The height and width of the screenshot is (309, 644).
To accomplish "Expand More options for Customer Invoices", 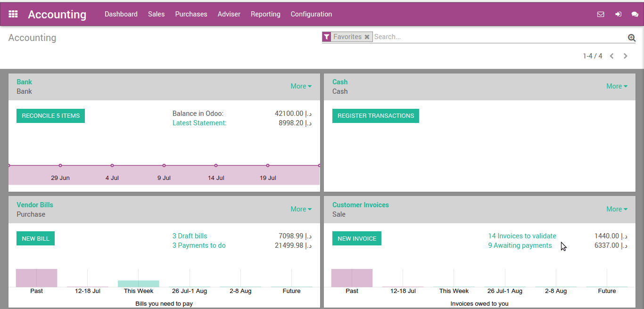I will point(617,209).
